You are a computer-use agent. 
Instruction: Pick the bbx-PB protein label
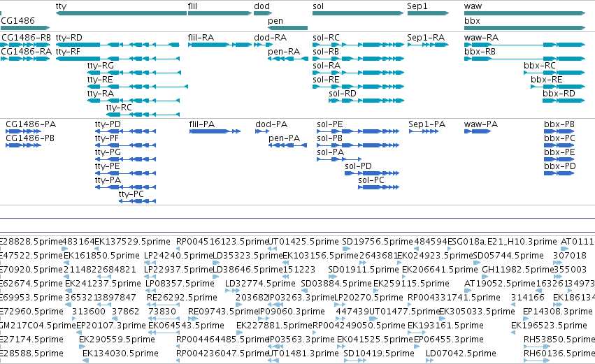[559, 124]
